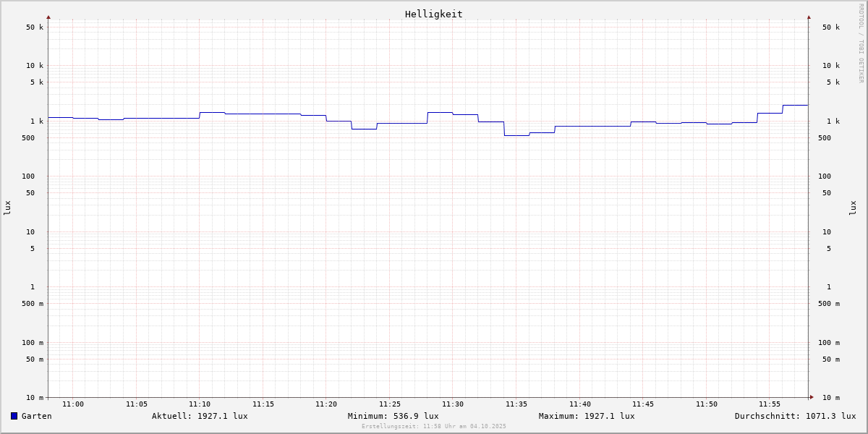Screen dimensions: 868x434
Task: Select the Helligkeit chart title
Action: tap(433, 14)
